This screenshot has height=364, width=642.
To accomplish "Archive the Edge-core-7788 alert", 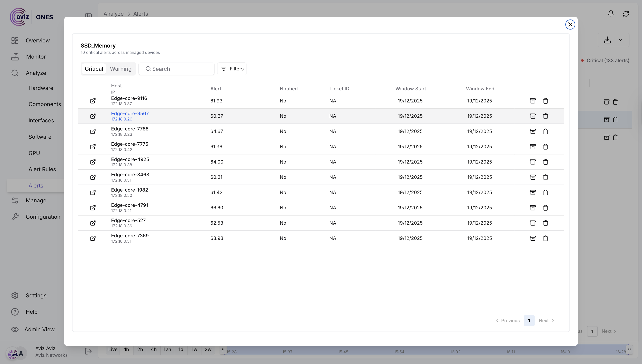I will [x=533, y=131].
